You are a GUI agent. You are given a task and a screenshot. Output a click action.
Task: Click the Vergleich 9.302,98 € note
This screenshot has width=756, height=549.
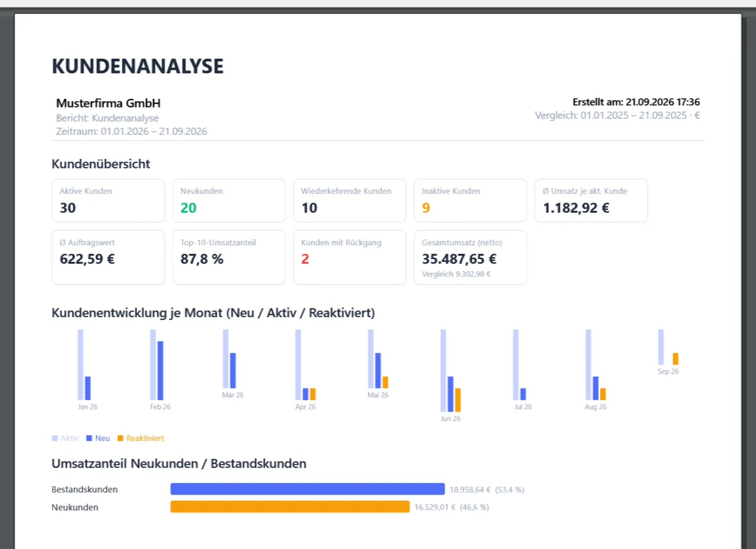tap(456, 274)
